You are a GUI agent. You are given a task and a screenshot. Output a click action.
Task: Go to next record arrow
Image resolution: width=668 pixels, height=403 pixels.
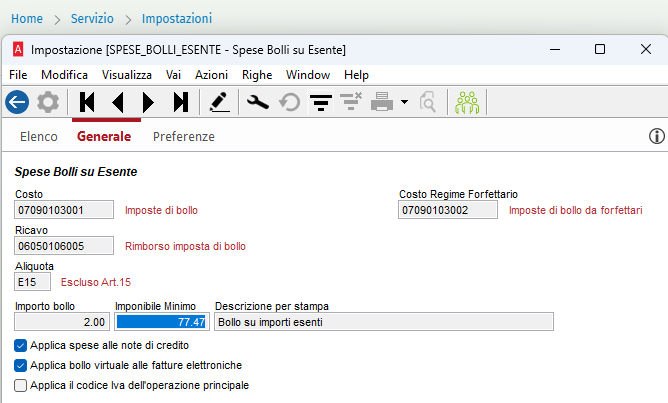tap(148, 102)
